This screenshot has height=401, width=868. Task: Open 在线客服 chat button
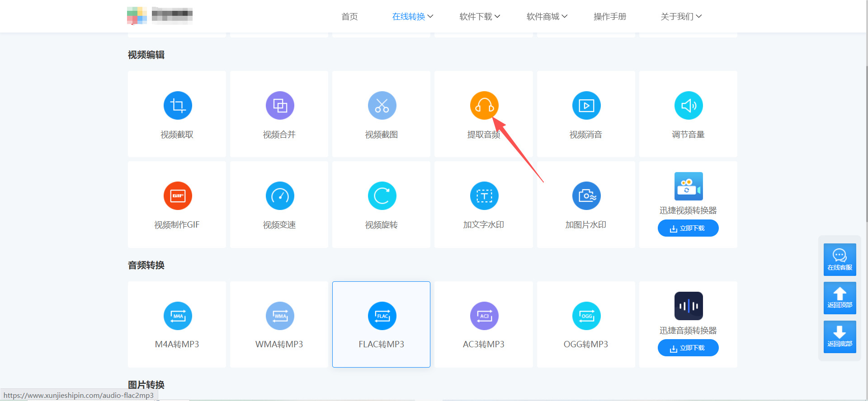click(x=840, y=260)
